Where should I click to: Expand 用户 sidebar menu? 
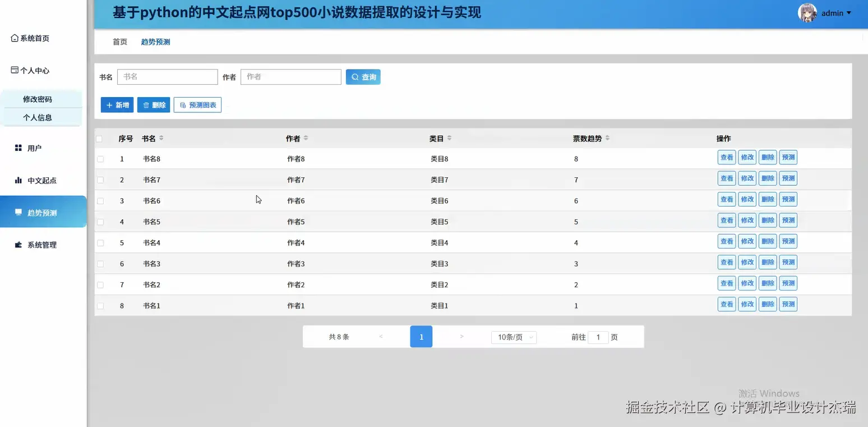(35, 148)
